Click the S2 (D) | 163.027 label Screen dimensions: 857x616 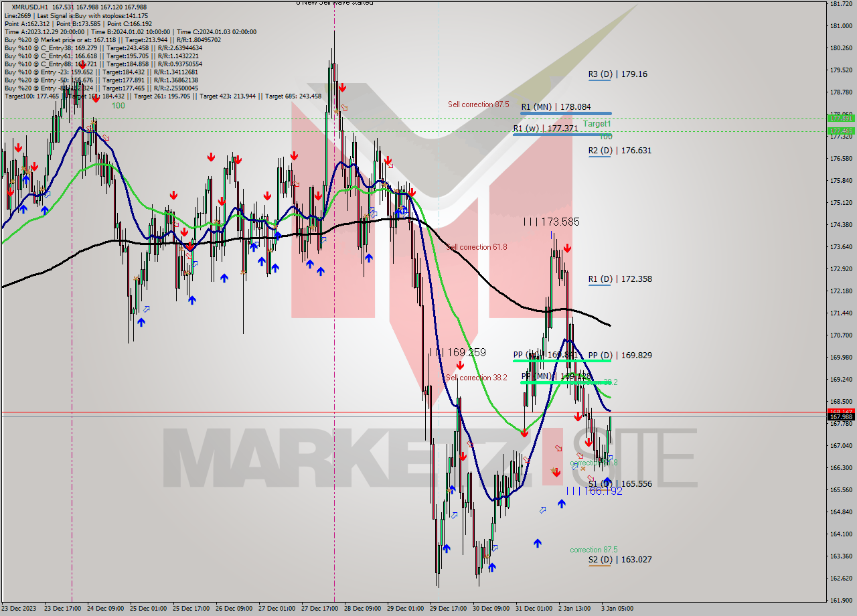pos(619,560)
